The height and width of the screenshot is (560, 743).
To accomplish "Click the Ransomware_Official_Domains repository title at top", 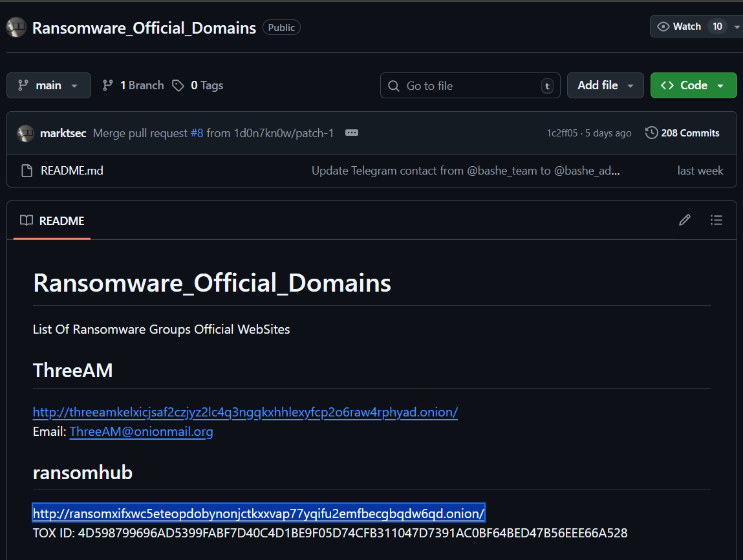I will coord(144,28).
